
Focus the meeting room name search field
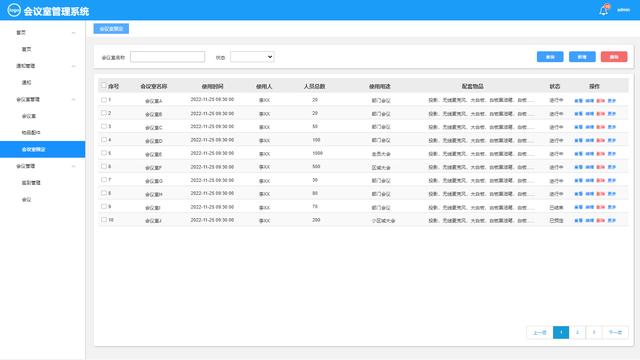point(167,57)
